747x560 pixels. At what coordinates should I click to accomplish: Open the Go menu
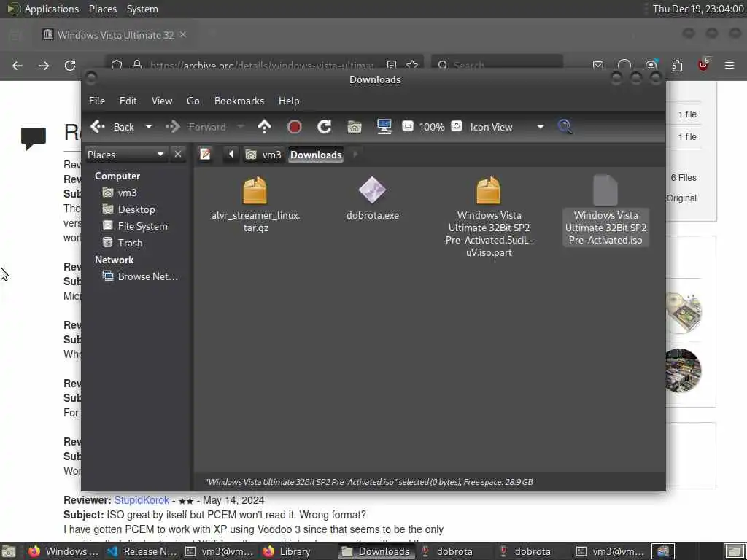[193, 101]
